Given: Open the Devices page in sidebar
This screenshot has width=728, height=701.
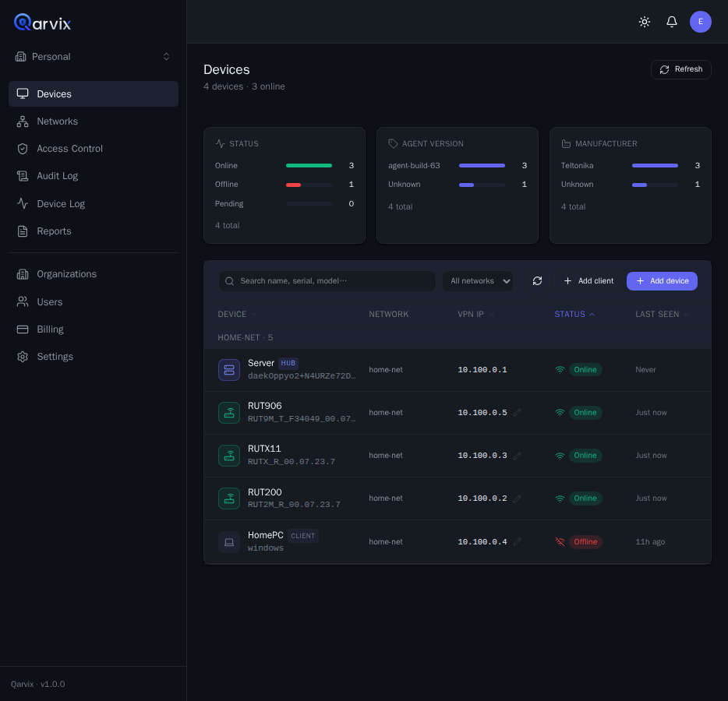Looking at the screenshot, I should tap(94, 93).
